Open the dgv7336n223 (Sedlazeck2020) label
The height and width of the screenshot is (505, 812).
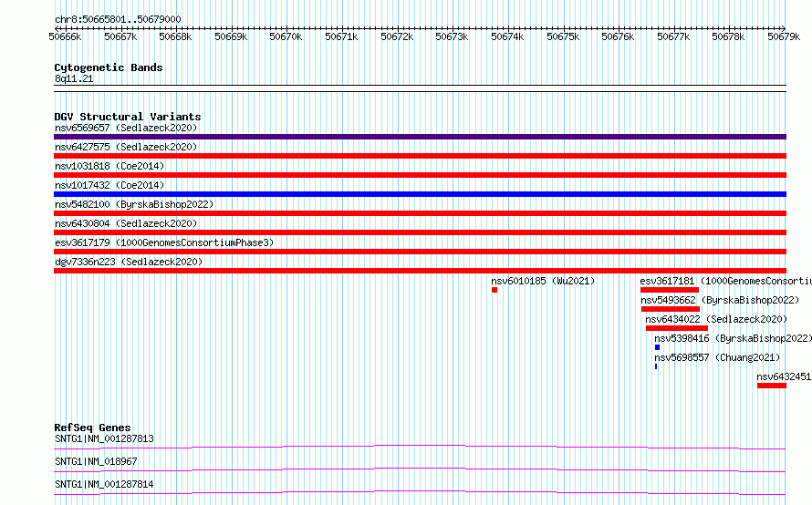click(x=129, y=262)
